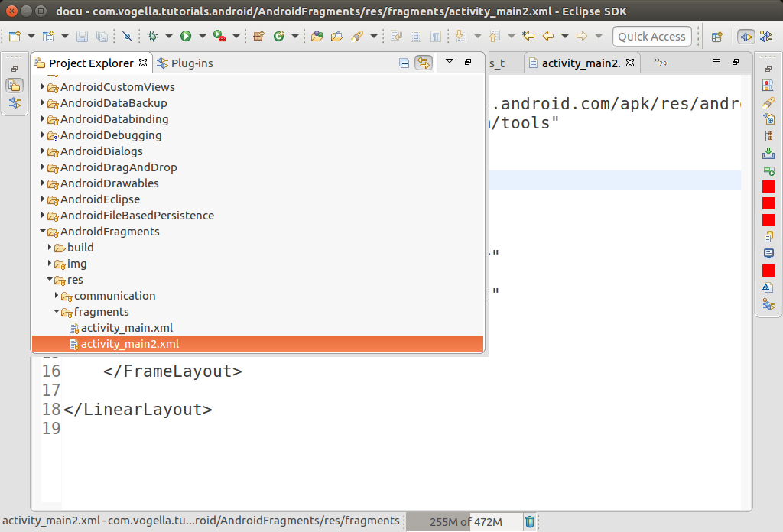The width and height of the screenshot is (783, 532).
Task: Click Collapse All in Project Explorer
Action: (404, 63)
